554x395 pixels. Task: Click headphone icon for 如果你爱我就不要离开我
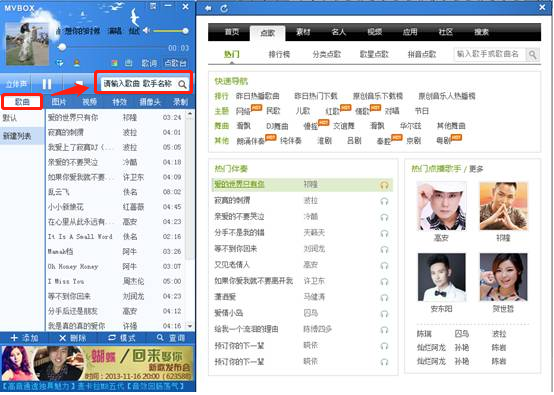click(384, 281)
